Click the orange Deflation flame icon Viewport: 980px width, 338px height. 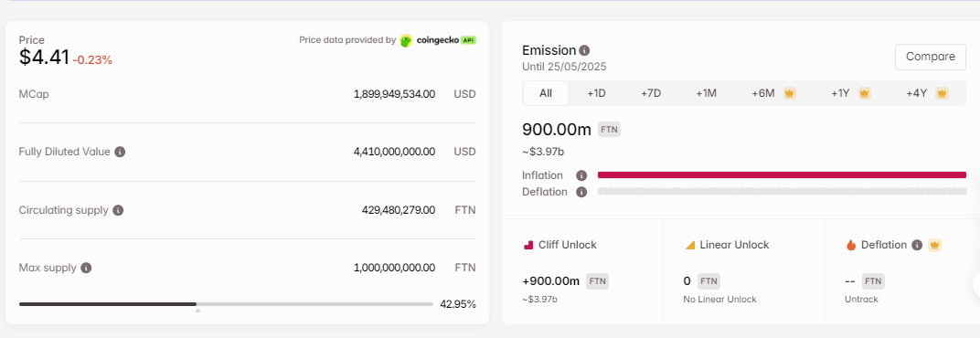850,246
